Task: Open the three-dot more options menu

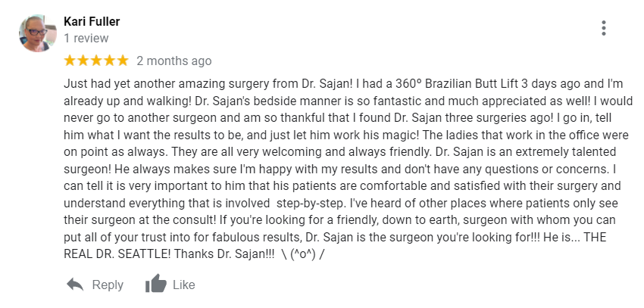Action: 603,28
